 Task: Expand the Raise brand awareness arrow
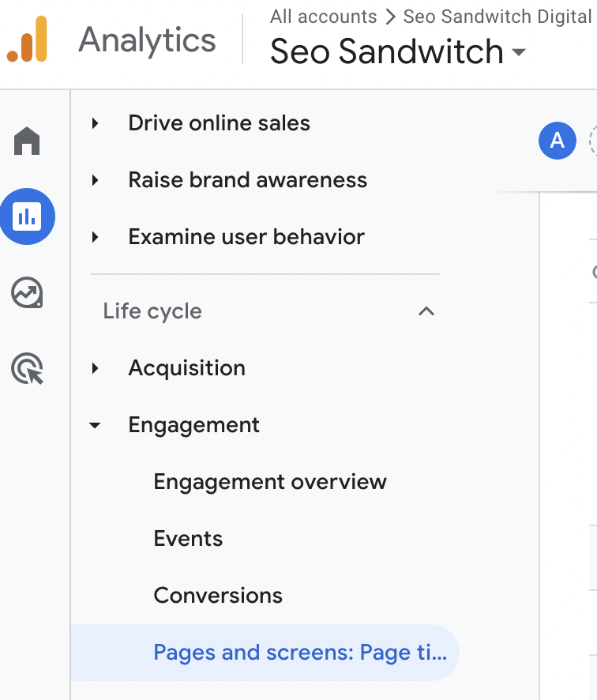tap(96, 180)
